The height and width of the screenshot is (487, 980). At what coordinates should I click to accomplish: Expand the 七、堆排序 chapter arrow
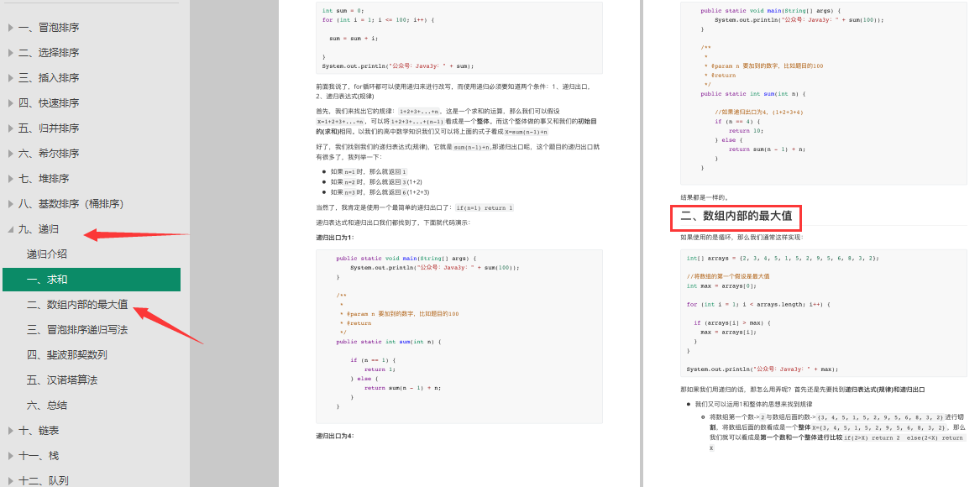coord(11,179)
